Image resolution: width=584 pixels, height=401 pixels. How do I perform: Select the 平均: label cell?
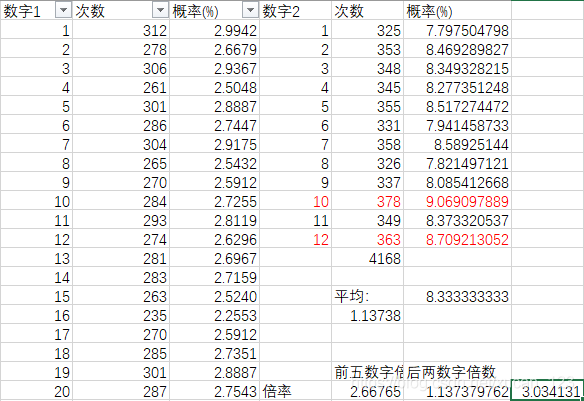coord(367,296)
